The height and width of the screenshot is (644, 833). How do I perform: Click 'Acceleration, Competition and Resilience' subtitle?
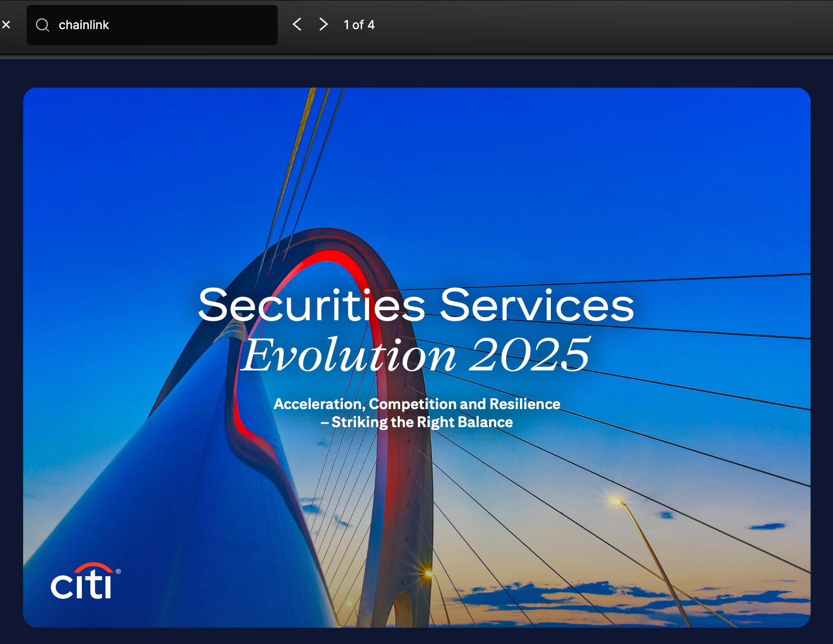[x=417, y=404]
